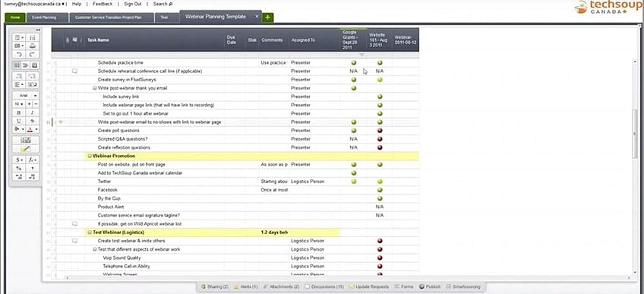
Task: Add a new tab with green plus
Action: click(x=268, y=17)
